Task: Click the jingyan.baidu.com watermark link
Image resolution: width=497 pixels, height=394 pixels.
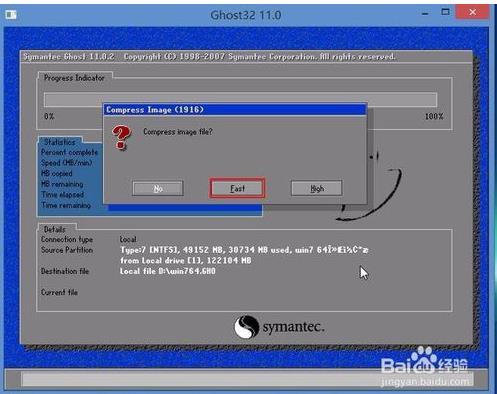Action: click(x=425, y=381)
